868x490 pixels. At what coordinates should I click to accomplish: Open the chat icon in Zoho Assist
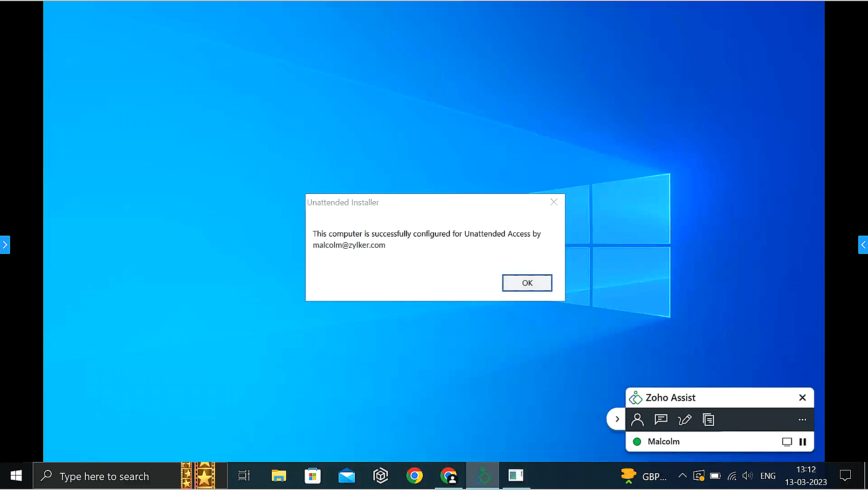click(x=661, y=420)
